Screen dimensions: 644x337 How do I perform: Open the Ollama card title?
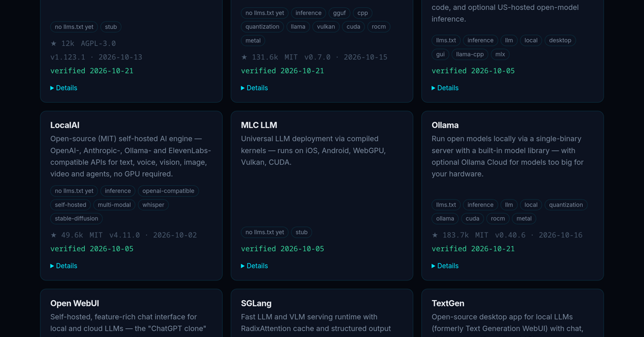coord(445,125)
